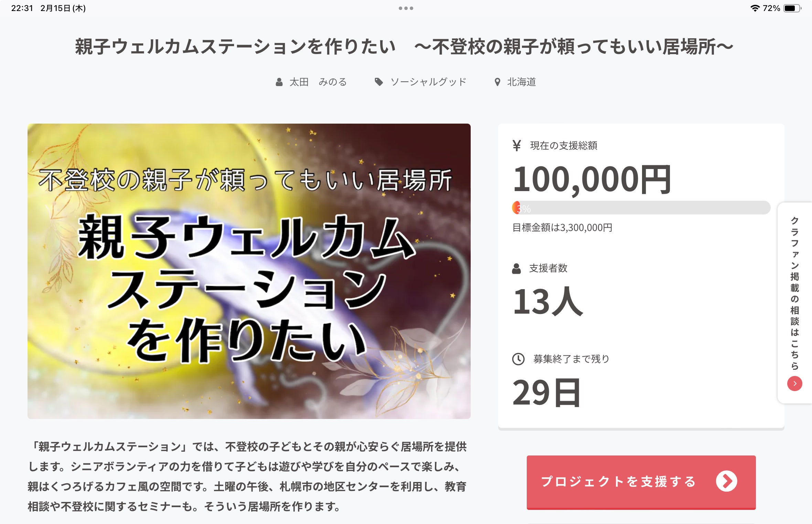
Task: Tap the clock icon beside 募集終了まで残り
Action: tap(518, 359)
